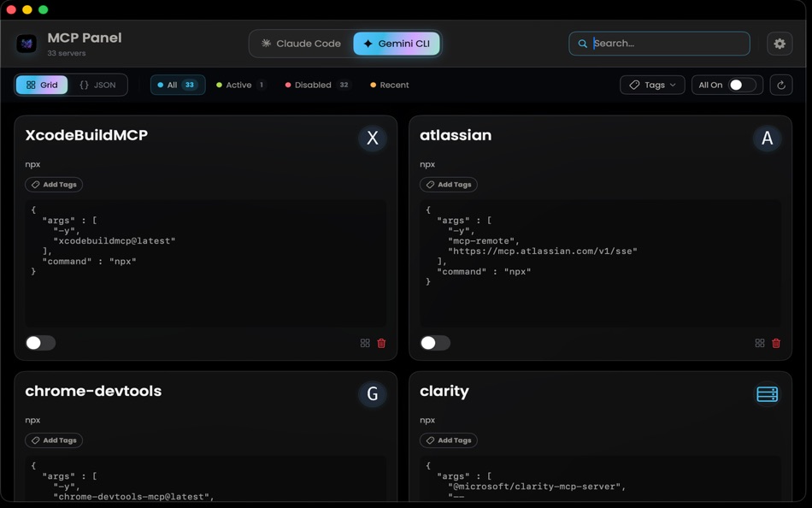Focus the Search input field
Viewport: 812px width, 508px height.
659,44
